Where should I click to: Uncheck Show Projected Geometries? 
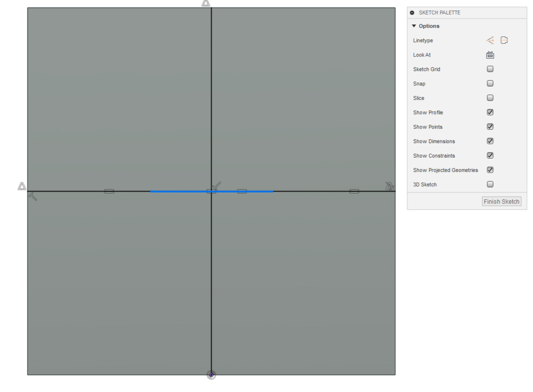[x=490, y=170]
